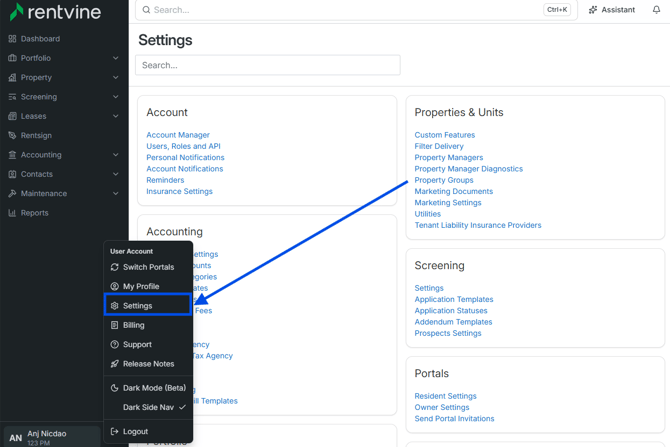Viewport: 670px width, 447px height.
Task: Click the Contacts sidebar icon
Action: click(x=12, y=174)
